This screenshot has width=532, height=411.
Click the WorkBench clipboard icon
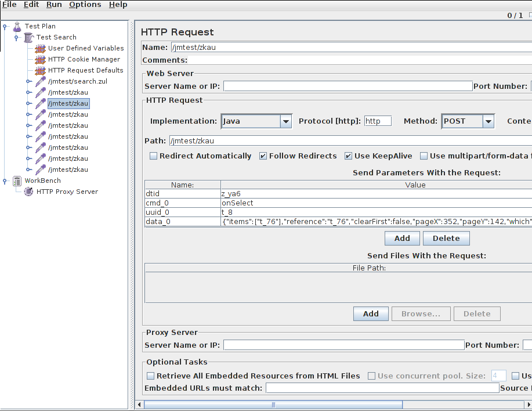click(x=17, y=181)
